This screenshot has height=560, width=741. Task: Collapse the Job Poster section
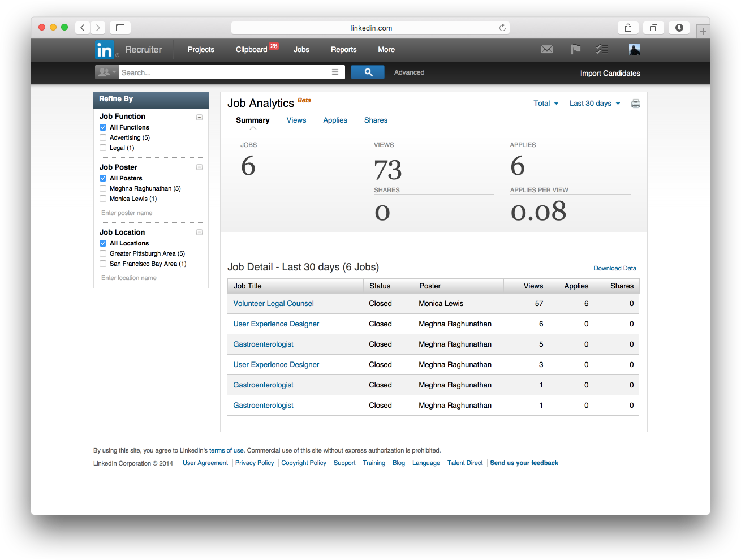click(x=199, y=167)
